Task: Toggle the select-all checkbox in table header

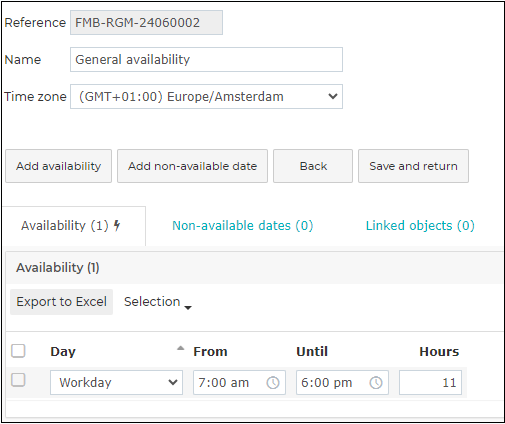Action: (x=18, y=351)
